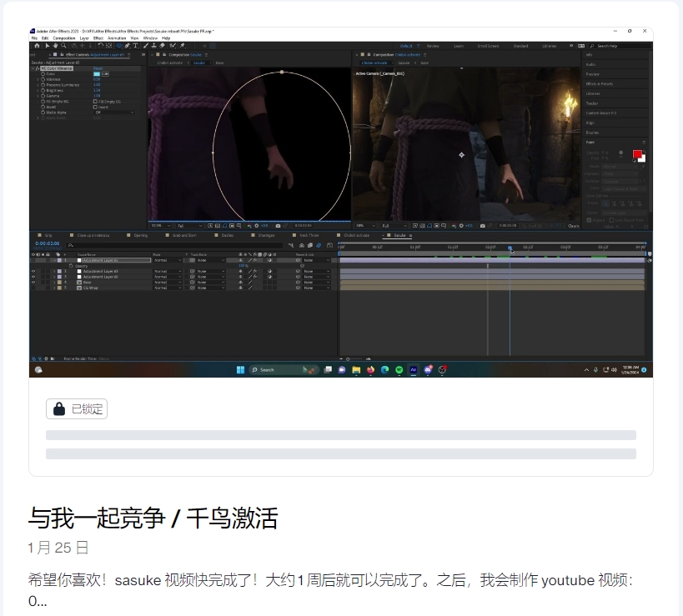Open the Composition menu
This screenshot has height=616, width=683.
tap(64, 38)
